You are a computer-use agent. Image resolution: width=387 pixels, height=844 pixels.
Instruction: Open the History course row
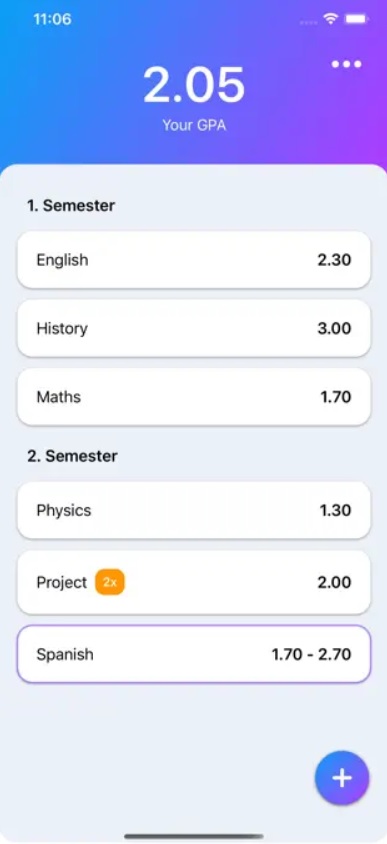(194, 328)
